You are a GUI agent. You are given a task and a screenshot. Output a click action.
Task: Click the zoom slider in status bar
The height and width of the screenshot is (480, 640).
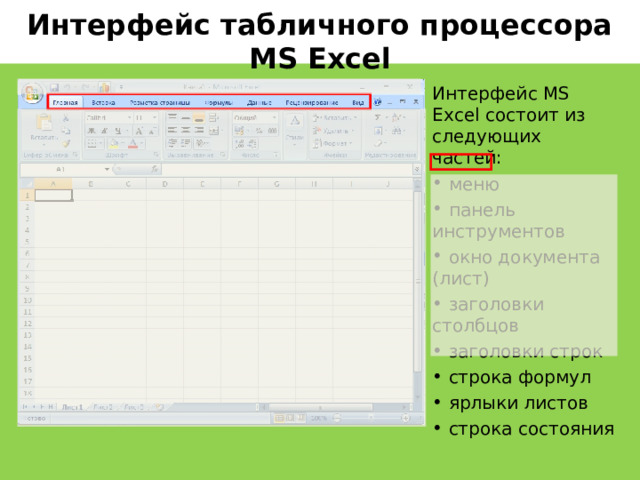(371, 418)
